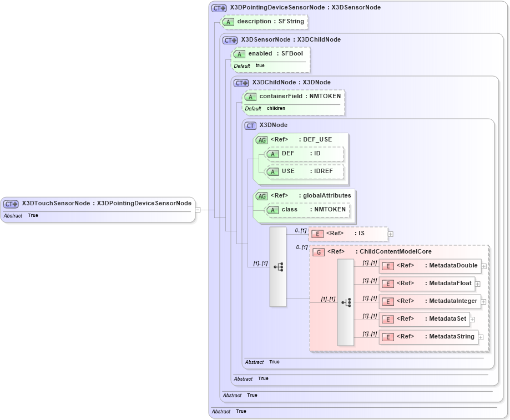Click the G icon of ChildContentModelCore

coord(319,252)
